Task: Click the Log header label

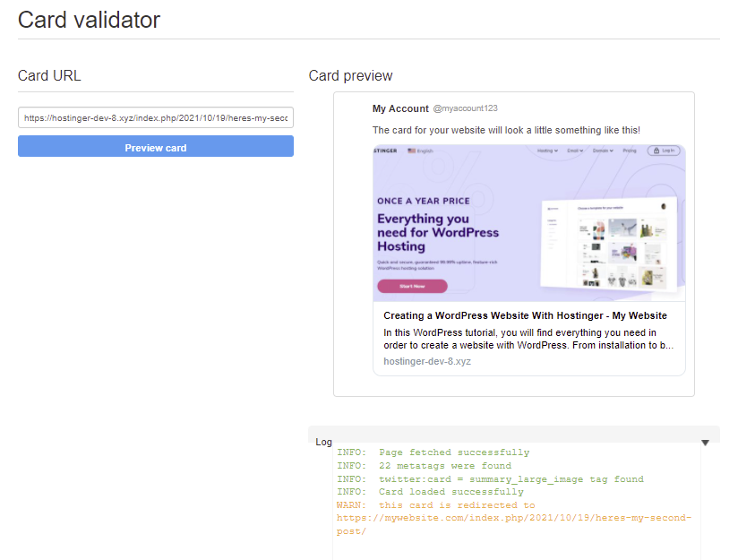Action: click(x=323, y=442)
